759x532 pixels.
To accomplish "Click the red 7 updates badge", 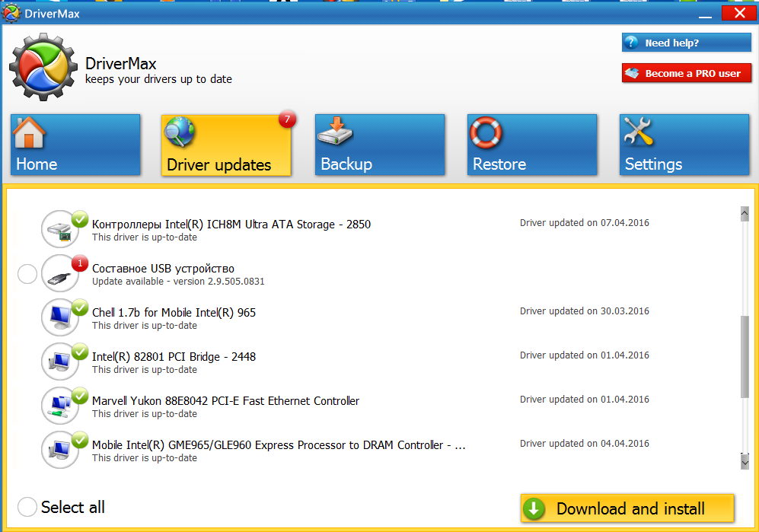I will click(287, 119).
